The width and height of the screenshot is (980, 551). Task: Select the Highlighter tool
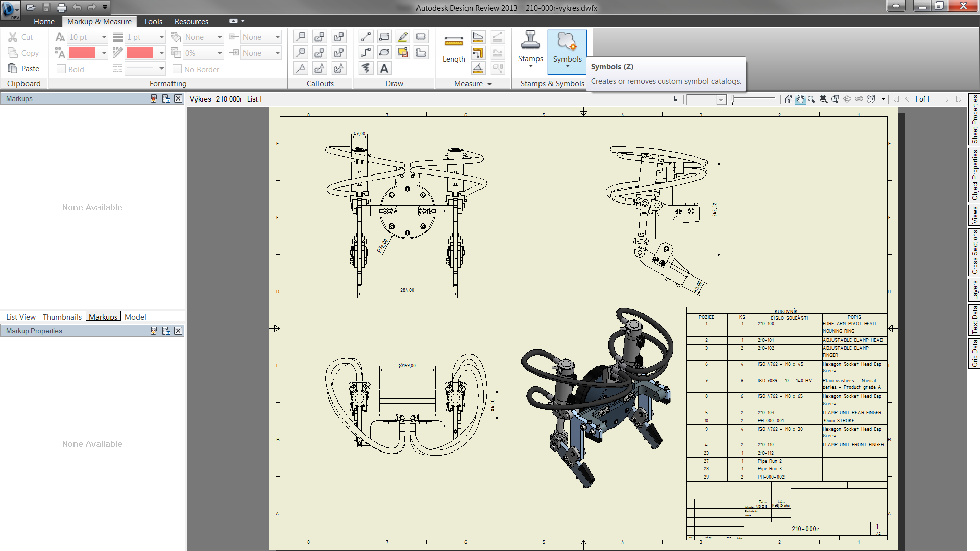coord(403,37)
